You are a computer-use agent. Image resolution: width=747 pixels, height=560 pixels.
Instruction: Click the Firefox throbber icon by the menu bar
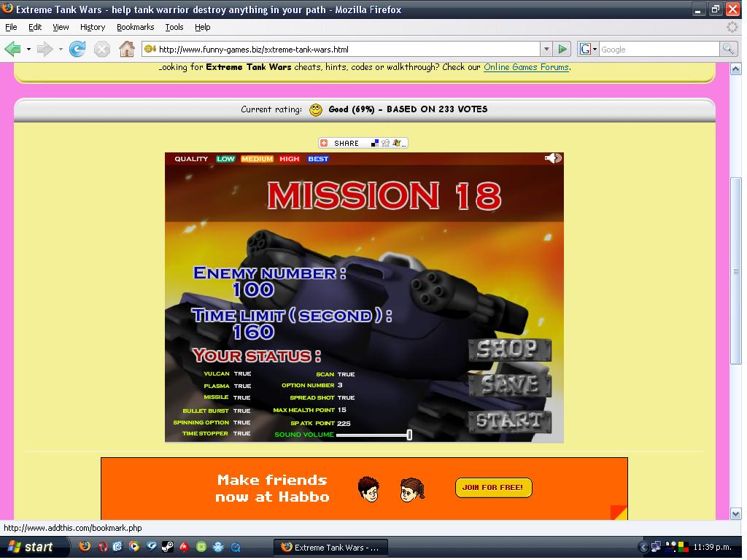pos(732,27)
